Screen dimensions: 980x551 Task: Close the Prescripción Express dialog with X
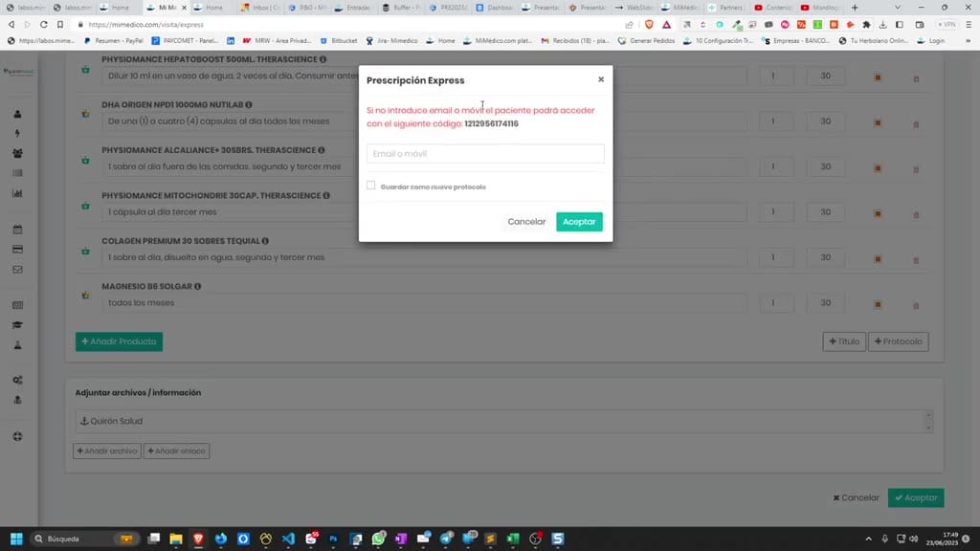click(601, 79)
